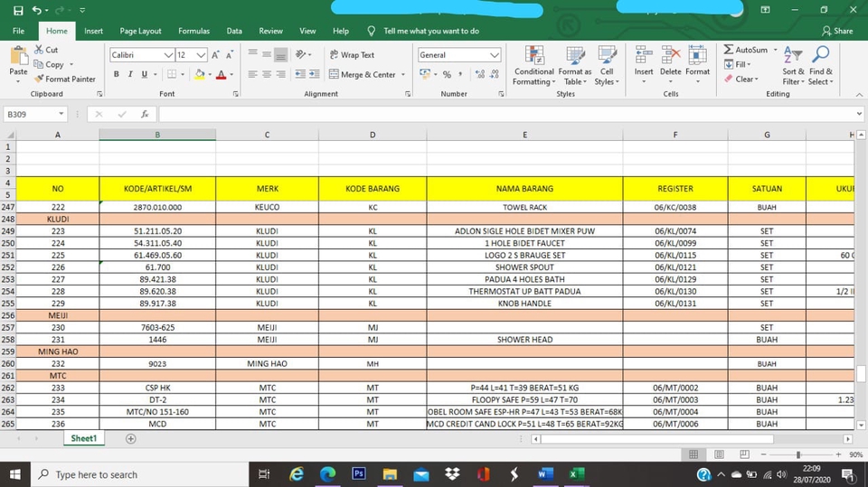Click the Insert cells button

click(x=644, y=65)
